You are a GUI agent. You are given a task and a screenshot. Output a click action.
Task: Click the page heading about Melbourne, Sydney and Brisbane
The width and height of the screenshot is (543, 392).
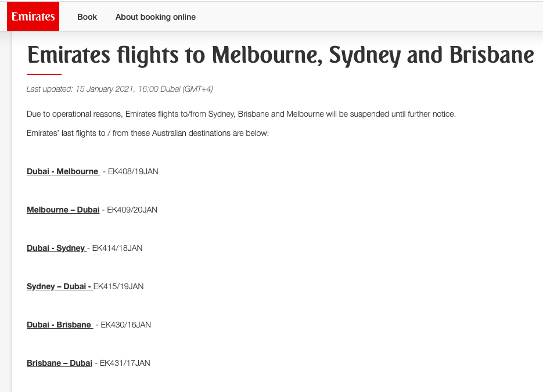coord(281,55)
